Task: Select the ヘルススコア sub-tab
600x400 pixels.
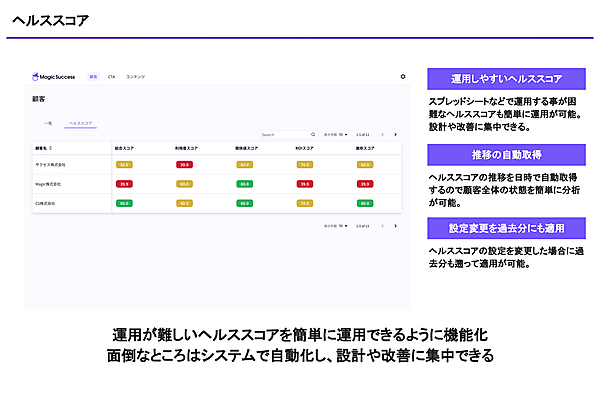Action: pyautogui.click(x=80, y=123)
